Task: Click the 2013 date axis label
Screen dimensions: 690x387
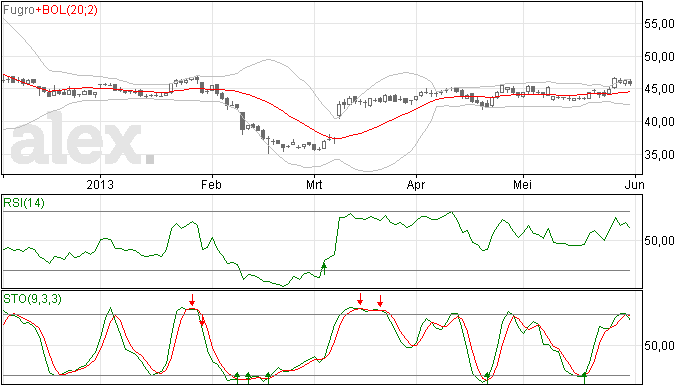Action: pyautogui.click(x=100, y=184)
